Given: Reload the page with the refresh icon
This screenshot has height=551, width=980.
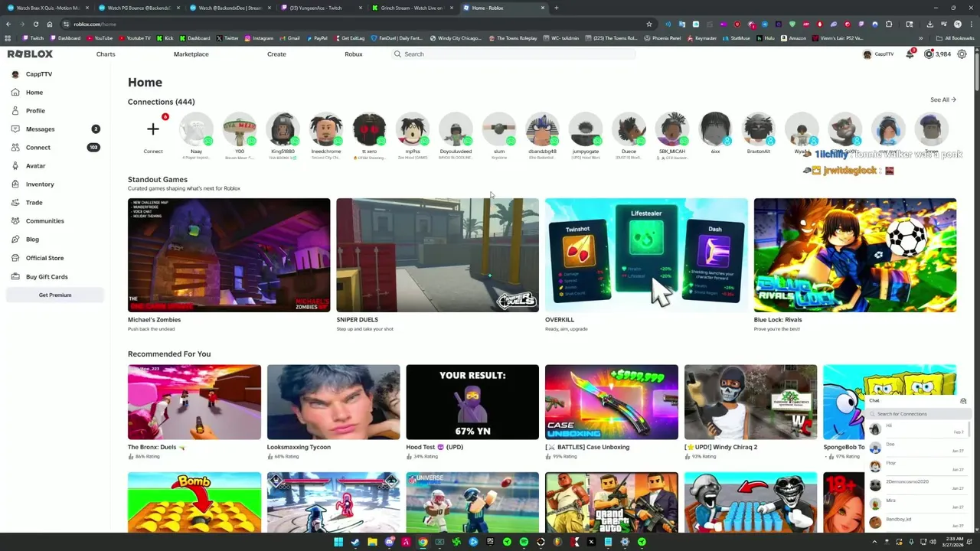Looking at the screenshot, I should point(35,24).
